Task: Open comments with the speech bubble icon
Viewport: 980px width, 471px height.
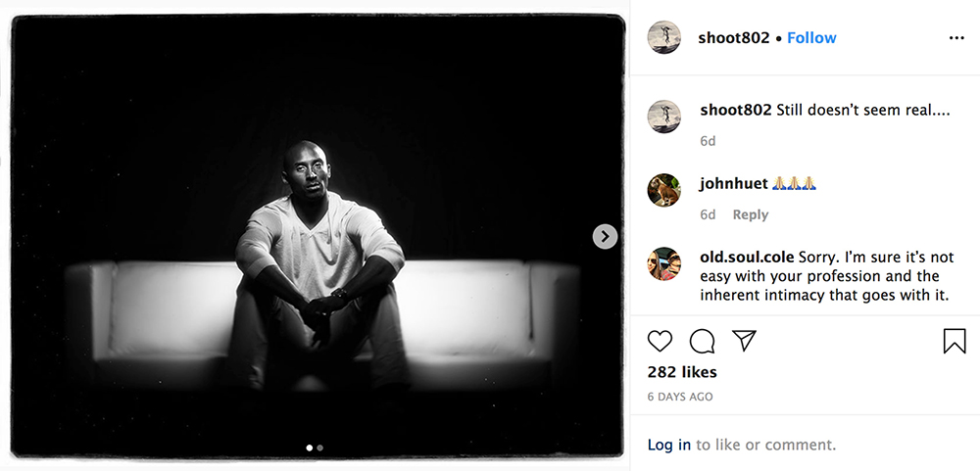Action: click(702, 341)
